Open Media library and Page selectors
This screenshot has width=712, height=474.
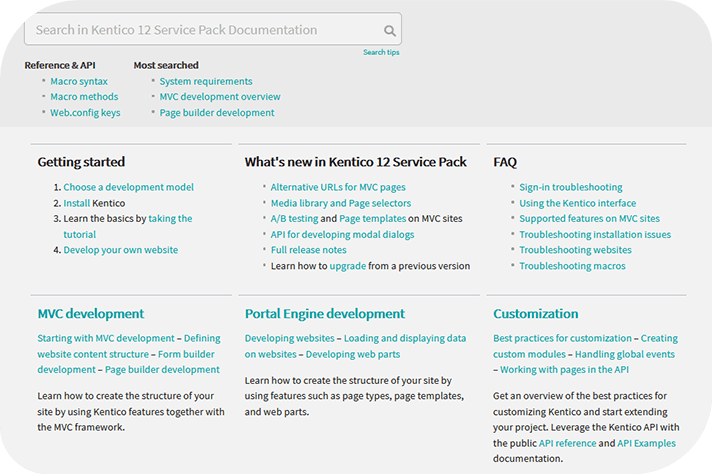[341, 203]
